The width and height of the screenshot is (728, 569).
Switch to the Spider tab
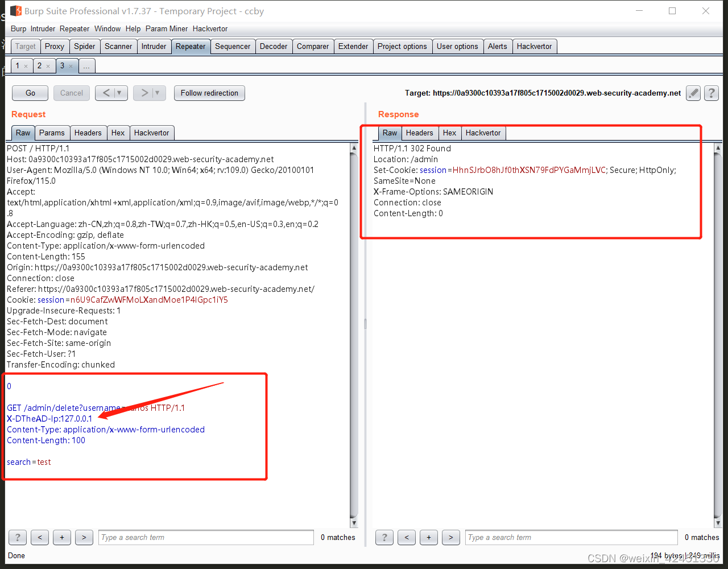tap(85, 47)
